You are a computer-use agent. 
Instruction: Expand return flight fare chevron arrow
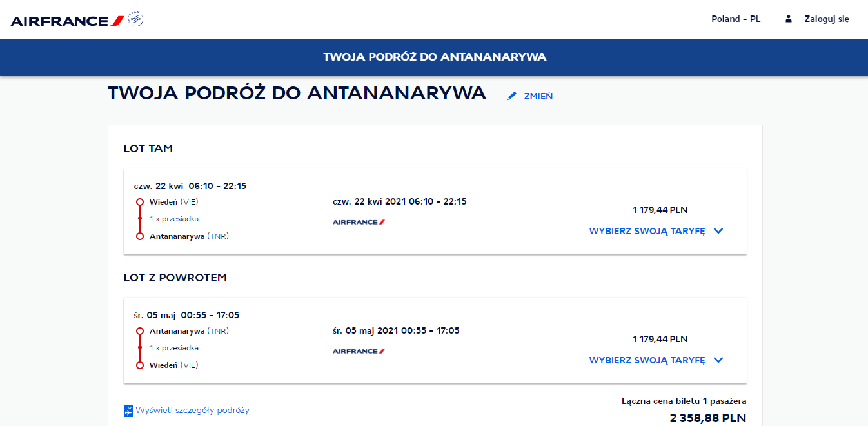[x=719, y=360]
